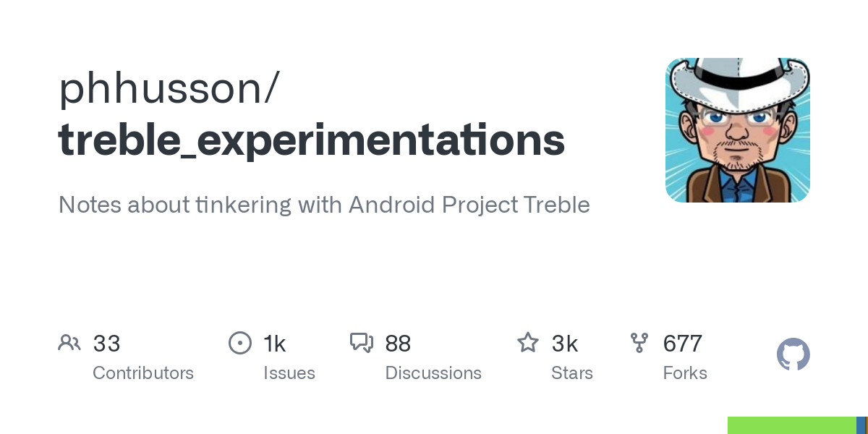The height and width of the screenshot is (434, 868).
Task: Click the Forks branch icon
Action: [x=639, y=343]
